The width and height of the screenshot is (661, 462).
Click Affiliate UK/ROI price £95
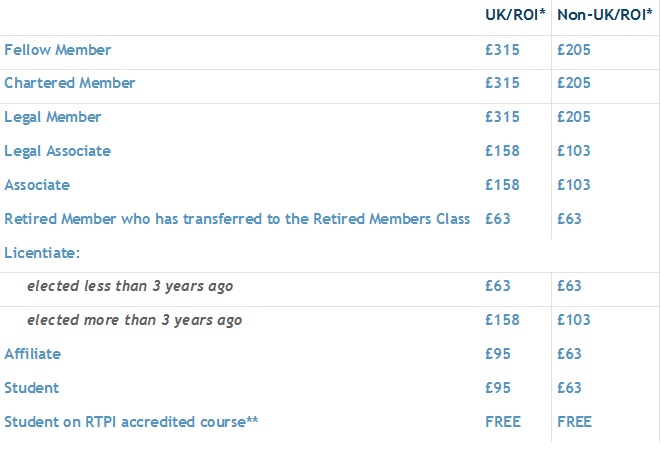(498, 354)
